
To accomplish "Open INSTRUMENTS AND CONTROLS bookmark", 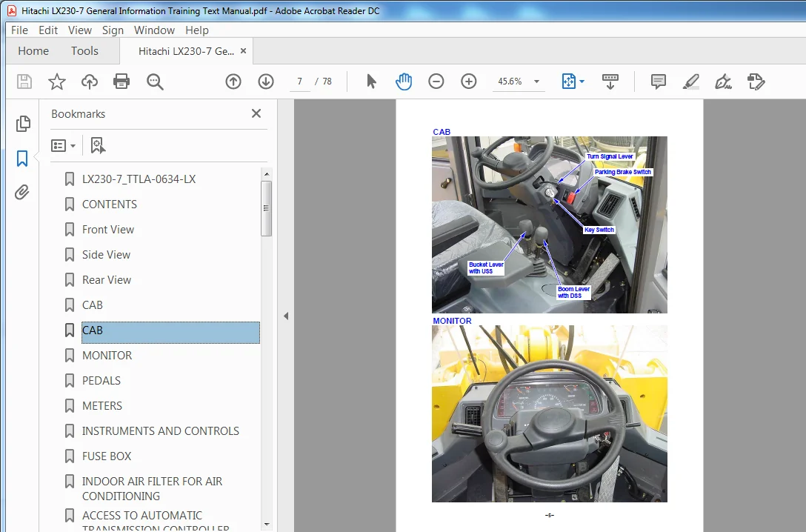I will (160, 430).
